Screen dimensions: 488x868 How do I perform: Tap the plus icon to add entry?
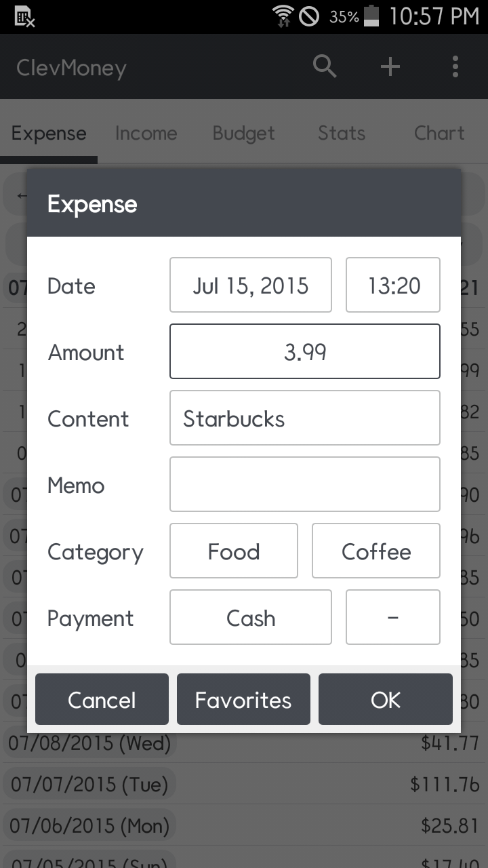click(x=390, y=66)
